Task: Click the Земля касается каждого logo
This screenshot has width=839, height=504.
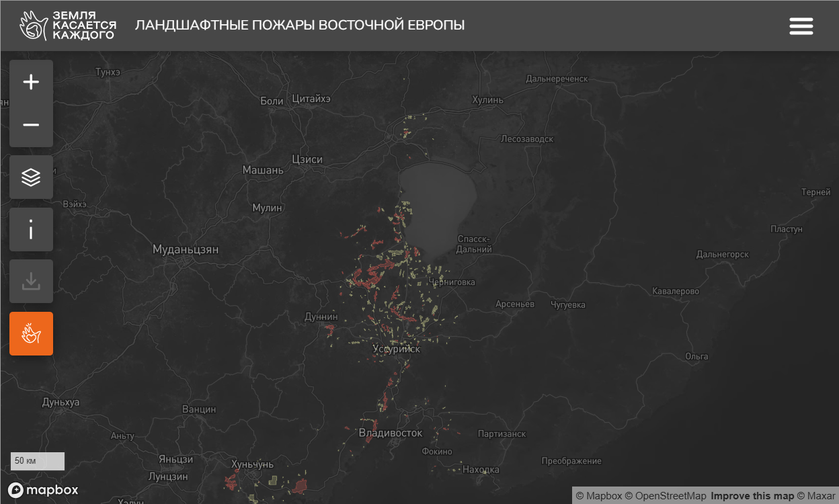Action: coord(68,26)
